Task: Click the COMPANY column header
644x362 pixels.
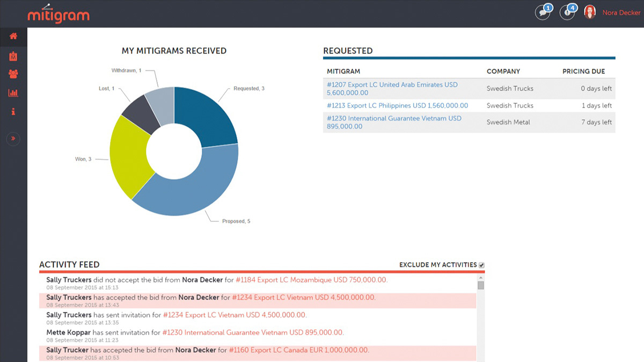Action: click(503, 71)
